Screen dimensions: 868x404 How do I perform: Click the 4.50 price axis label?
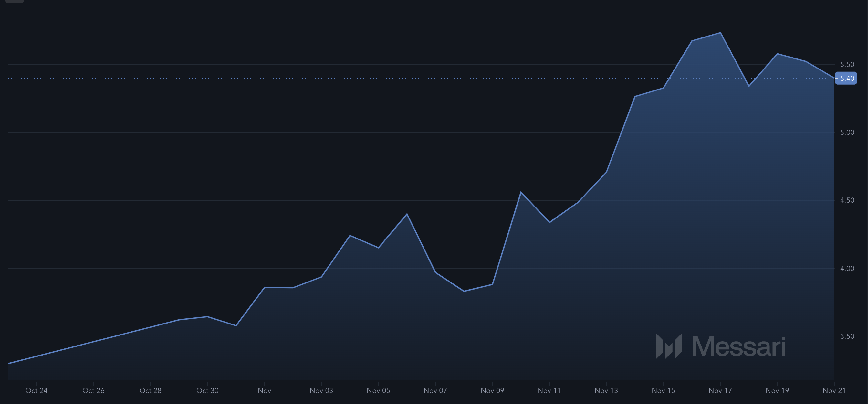pyautogui.click(x=847, y=200)
